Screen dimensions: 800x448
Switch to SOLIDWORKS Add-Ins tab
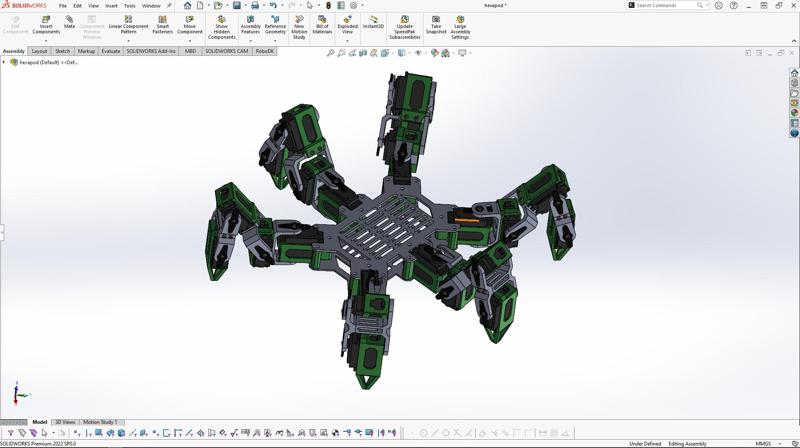tap(151, 51)
